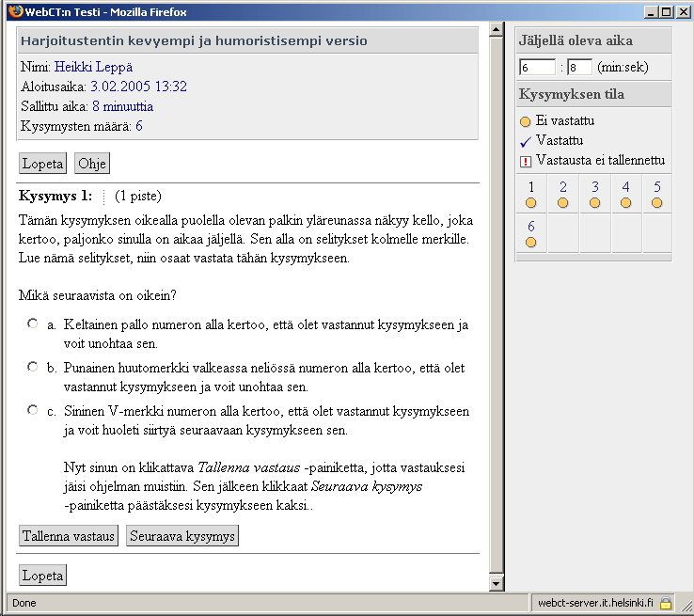694x616 pixels.
Task: Click the vertical scrollbar thumb
Action: (x=497, y=307)
